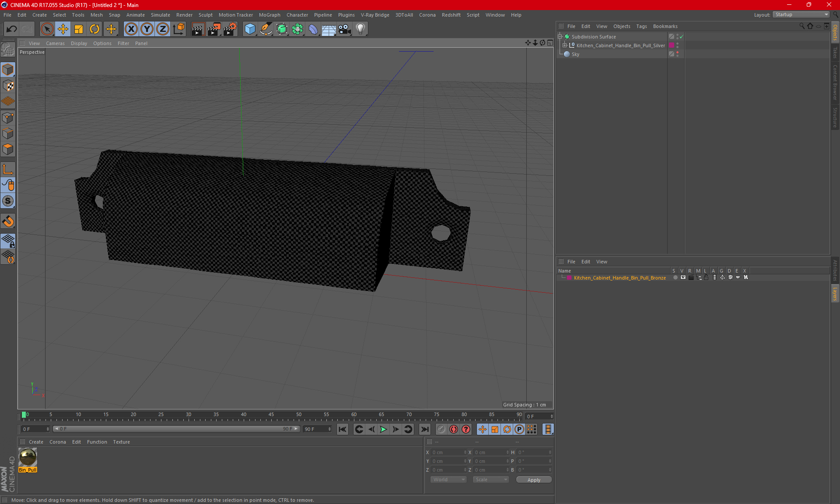
Task: Play the animation forward
Action: coord(383,429)
